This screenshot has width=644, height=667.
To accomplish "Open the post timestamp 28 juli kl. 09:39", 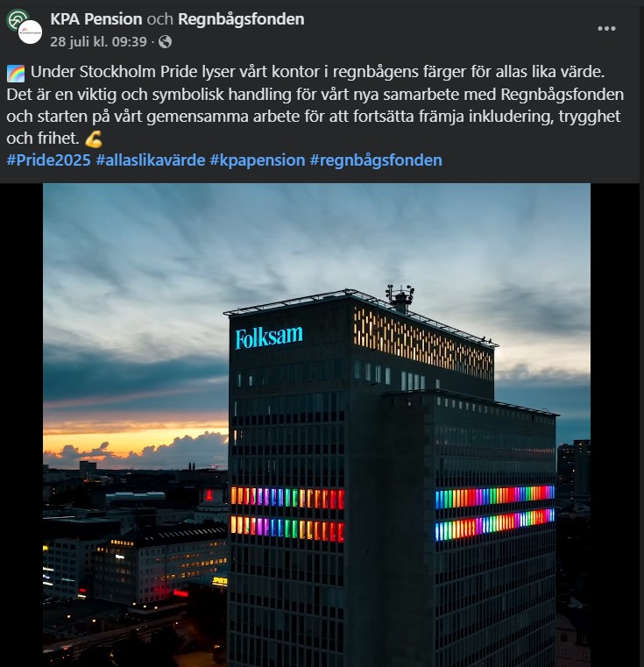I will pyautogui.click(x=98, y=42).
